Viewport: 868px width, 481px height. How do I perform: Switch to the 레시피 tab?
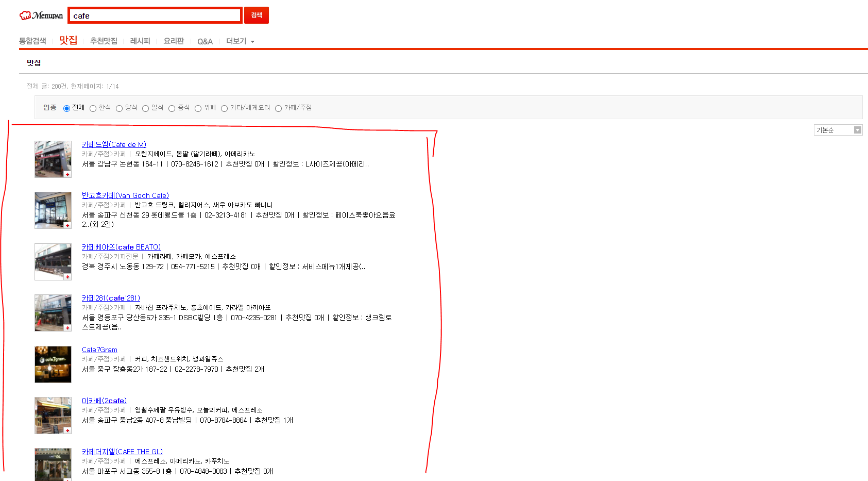(140, 41)
